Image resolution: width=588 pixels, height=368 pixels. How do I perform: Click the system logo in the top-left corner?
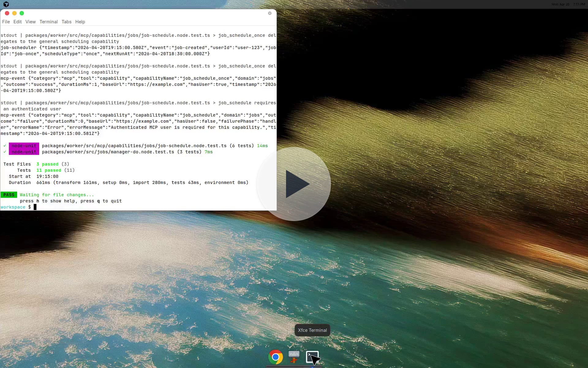pos(6,4)
